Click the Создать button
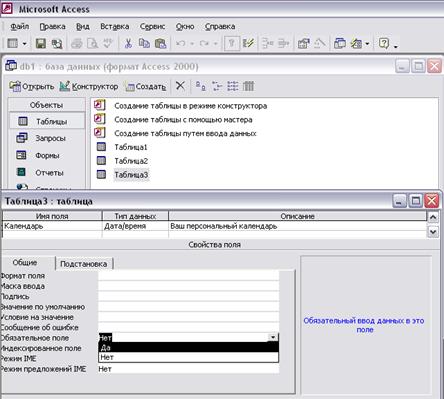444x399 pixels. 145,87
